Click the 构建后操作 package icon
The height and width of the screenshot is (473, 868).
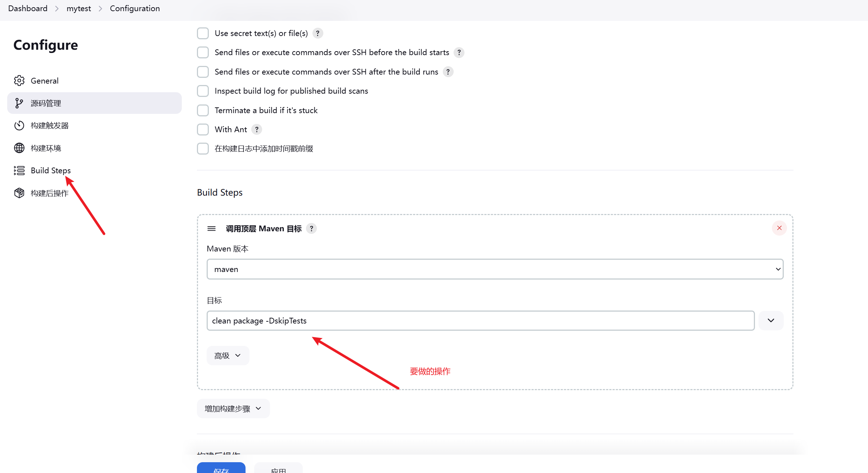[19, 193]
